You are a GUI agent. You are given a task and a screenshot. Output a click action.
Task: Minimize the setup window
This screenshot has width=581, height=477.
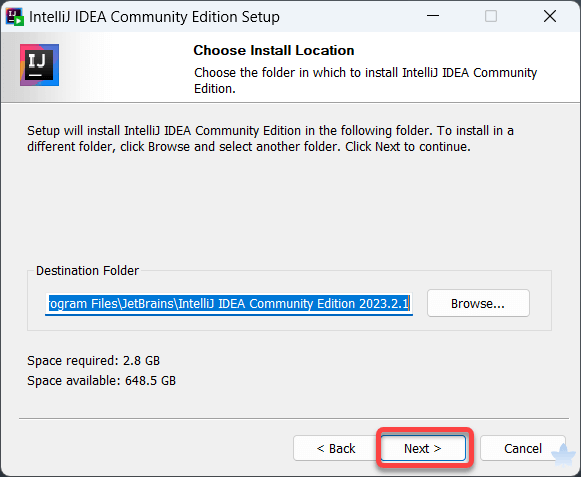pyautogui.click(x=432, y=16)
